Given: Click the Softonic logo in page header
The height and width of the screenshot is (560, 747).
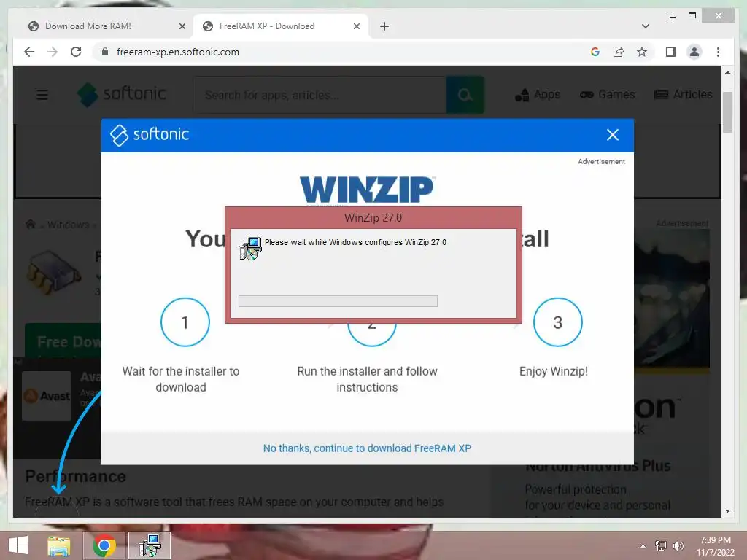Looking at the screenshot, I should pyautogui.click(x=122, y=94).
